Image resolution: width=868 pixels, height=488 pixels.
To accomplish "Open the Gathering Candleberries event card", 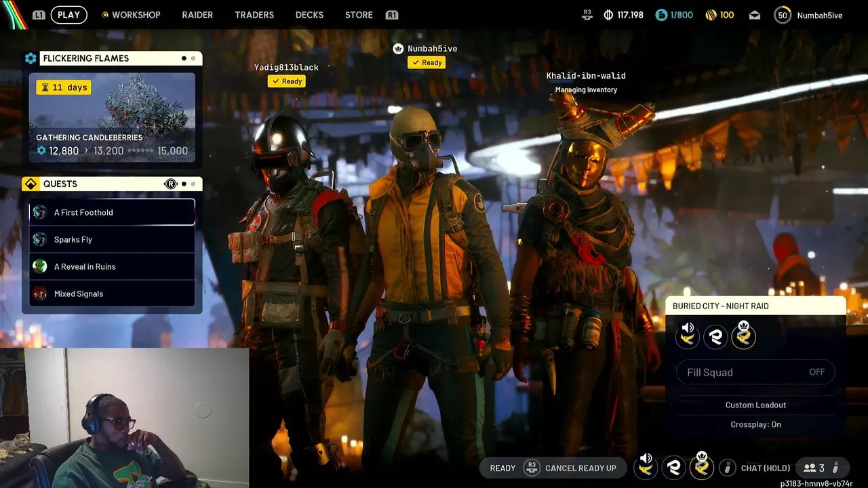I will (x=112, y=118).
